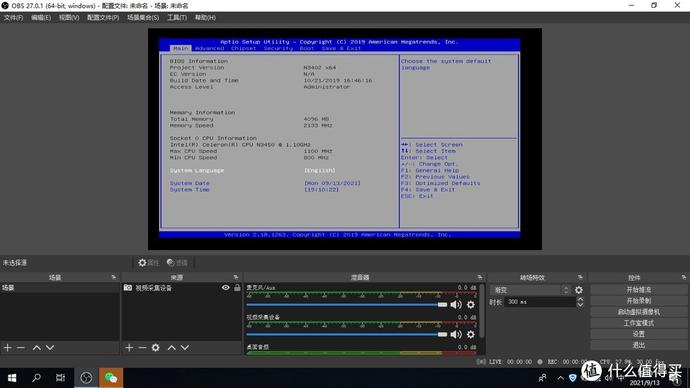This screenshot has height=388, width=690.
Task: Move the scene up in the scenes list
Action: [x=37, y=348]
